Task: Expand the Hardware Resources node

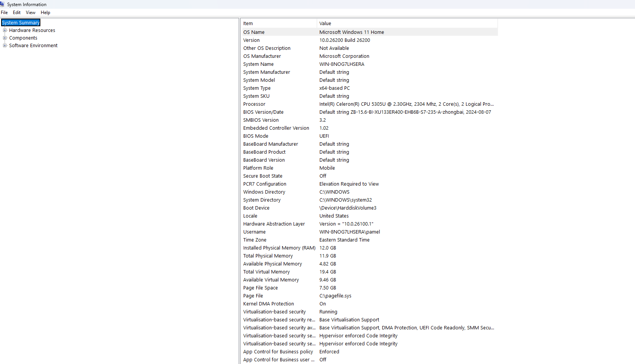Action: tap(5, 30)
